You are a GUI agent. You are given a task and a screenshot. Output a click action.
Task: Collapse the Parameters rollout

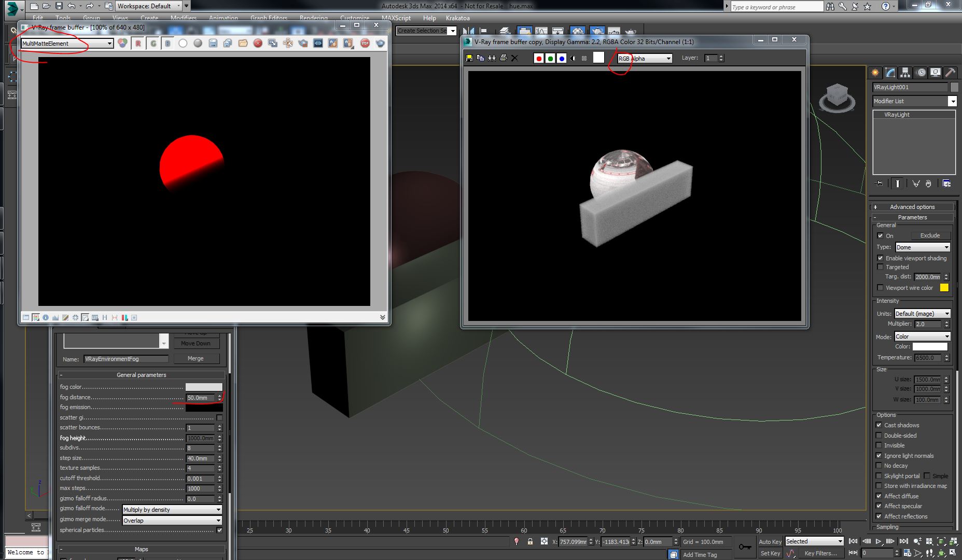click(x=912, y=217)
